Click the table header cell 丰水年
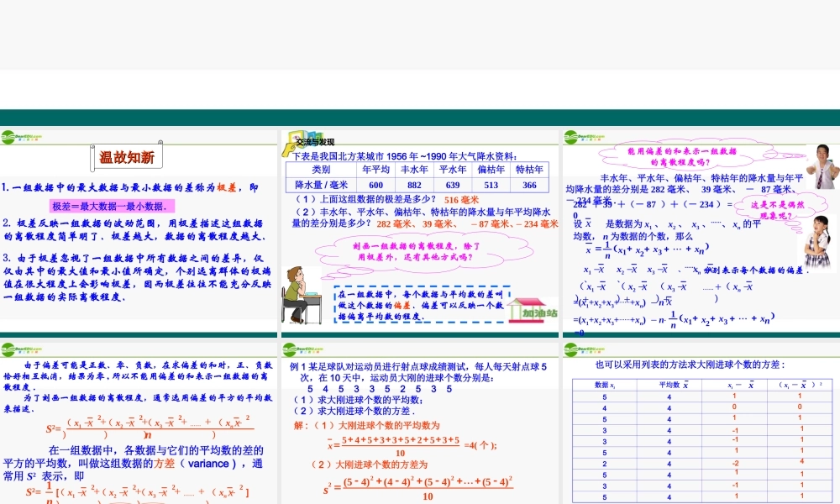The image size is (840, 504). (x=414, y=169)
